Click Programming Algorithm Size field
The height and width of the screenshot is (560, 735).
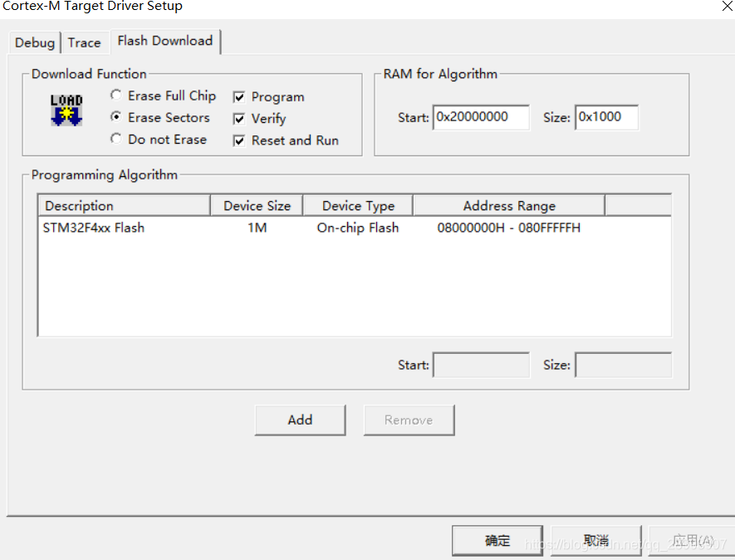point(624,365)
